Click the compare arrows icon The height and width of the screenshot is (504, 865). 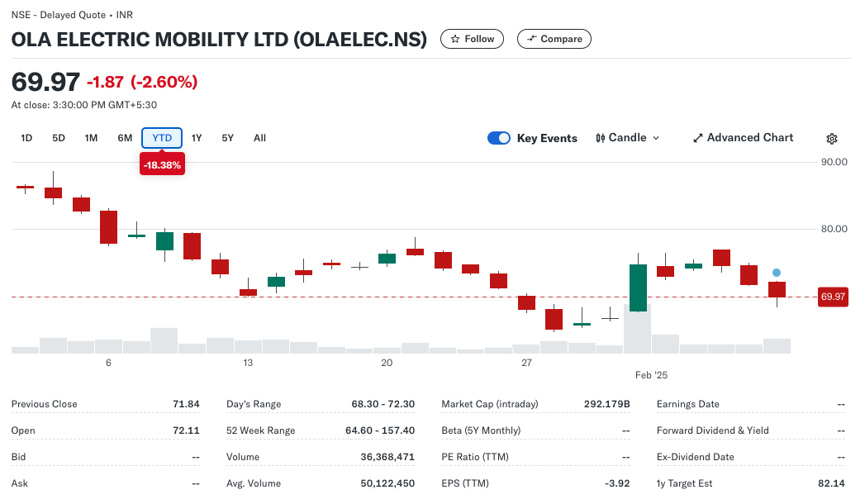pos(532,39)
